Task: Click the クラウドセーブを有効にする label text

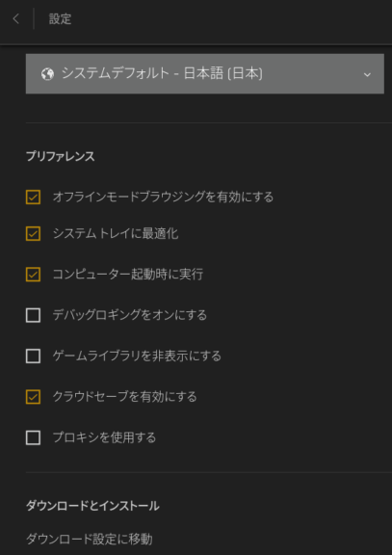Action: (x=124, y=397)
